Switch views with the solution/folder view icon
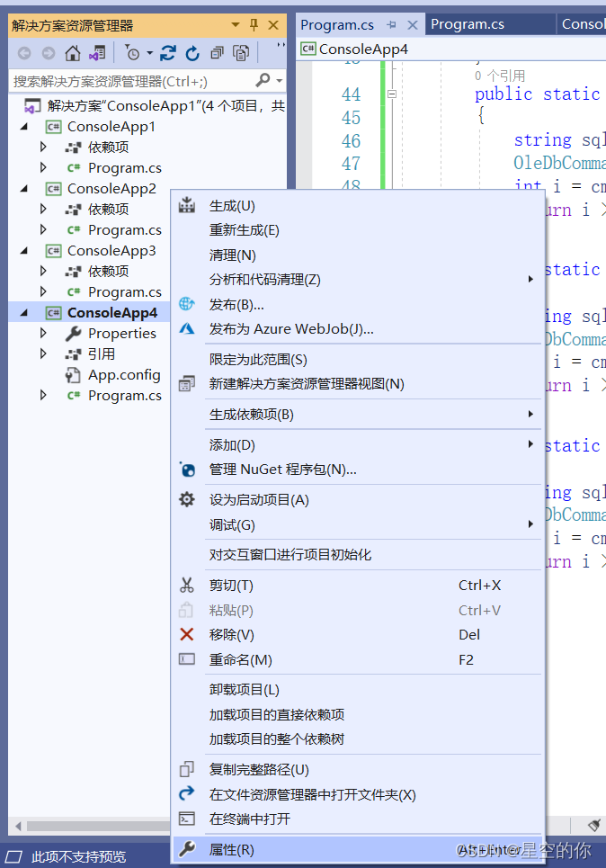 (x=97, y=53)
